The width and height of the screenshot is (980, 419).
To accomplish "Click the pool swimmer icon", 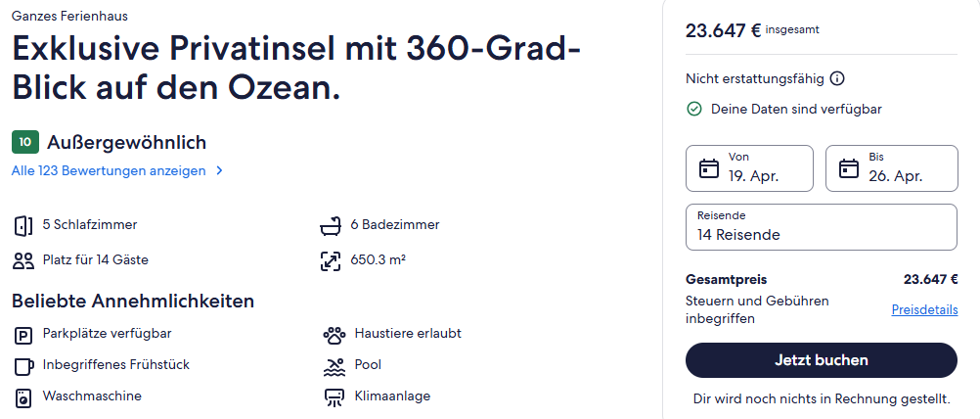I will [x=334, y=366].
